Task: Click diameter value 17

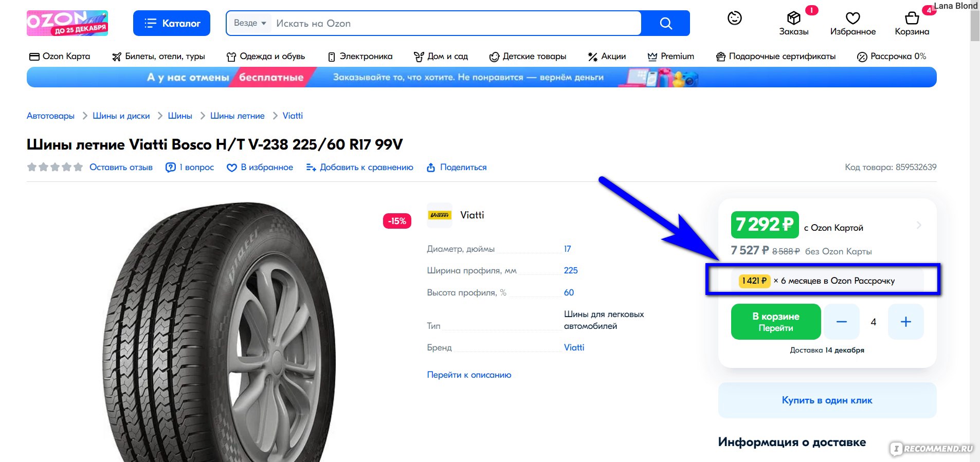Action: click(x=568, y=249)
